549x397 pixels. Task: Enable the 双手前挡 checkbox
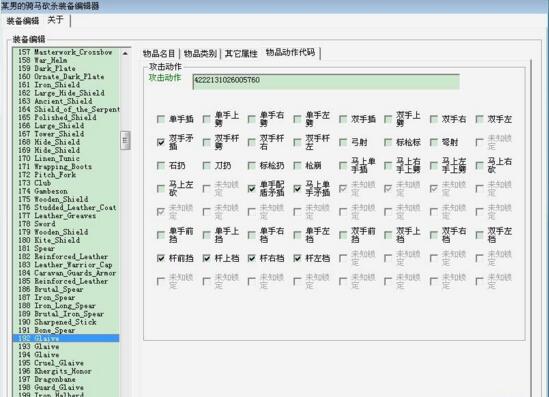(x=343, y=235)
